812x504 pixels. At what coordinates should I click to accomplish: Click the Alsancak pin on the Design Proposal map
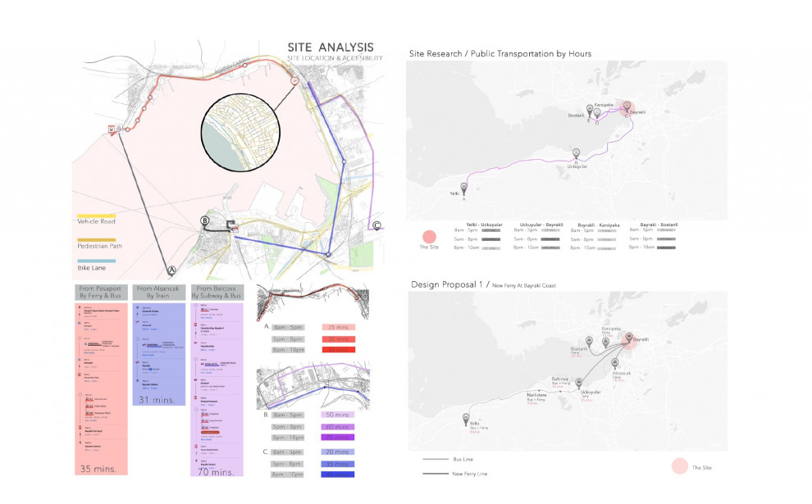click(x=614, y=363)
